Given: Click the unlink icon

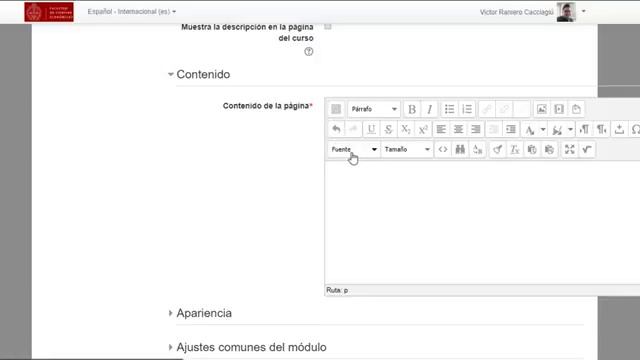Looking at the screenshot, I should (x=504, y=109).
